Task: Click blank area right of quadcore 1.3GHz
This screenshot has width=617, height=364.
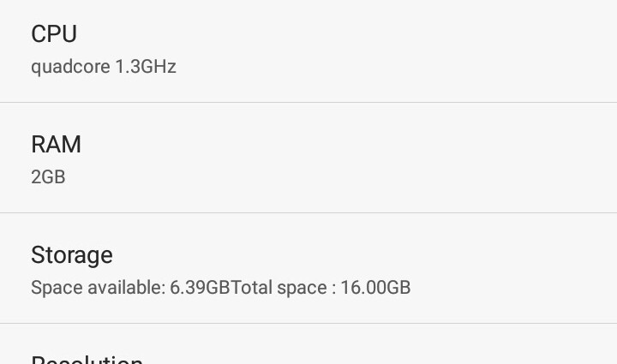Action: [x=386, y=67]
